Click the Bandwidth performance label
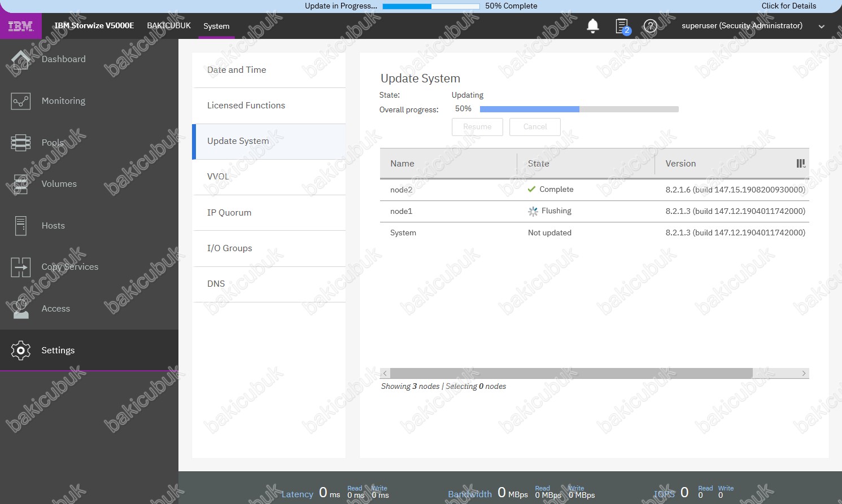The image size is (842, 504). (x=470, y=494)
